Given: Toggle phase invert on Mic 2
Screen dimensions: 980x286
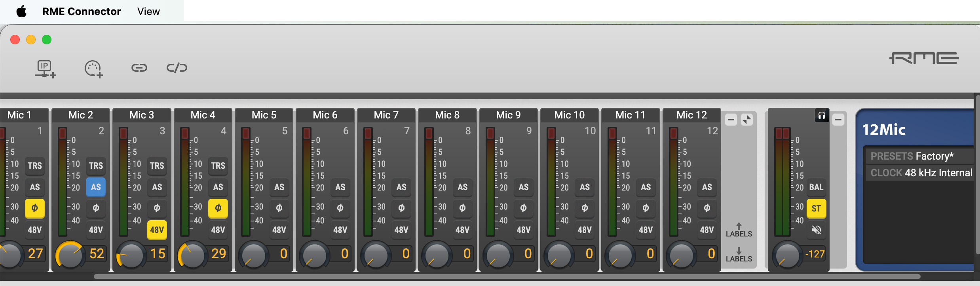Looking at the screenshot, I should (x=96, y=208).
